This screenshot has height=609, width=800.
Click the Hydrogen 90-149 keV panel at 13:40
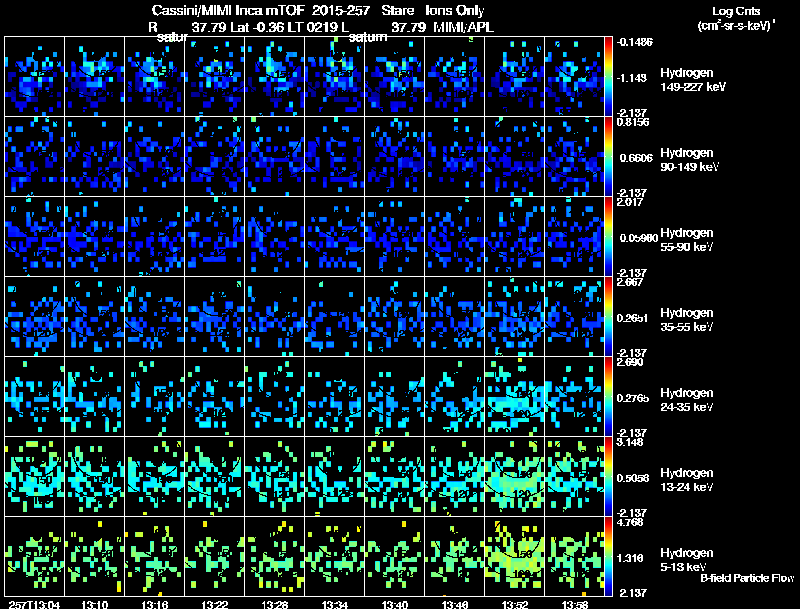coord(394,156)
